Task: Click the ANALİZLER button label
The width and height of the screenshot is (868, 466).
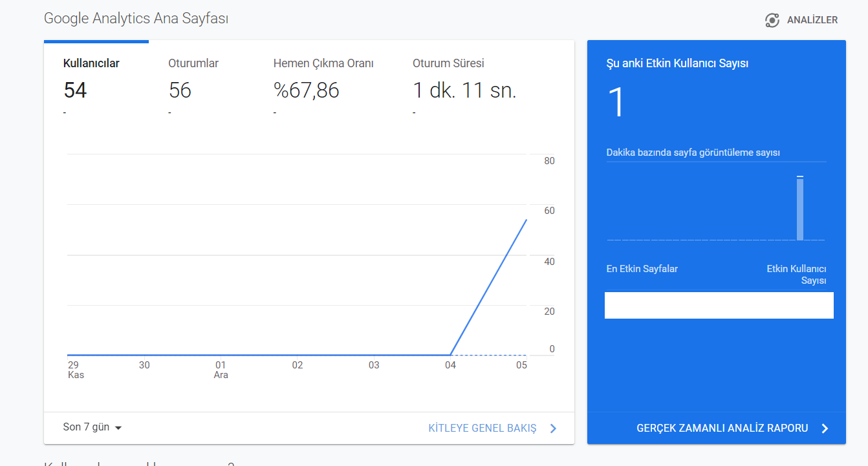Action: [x=812, y=20]
